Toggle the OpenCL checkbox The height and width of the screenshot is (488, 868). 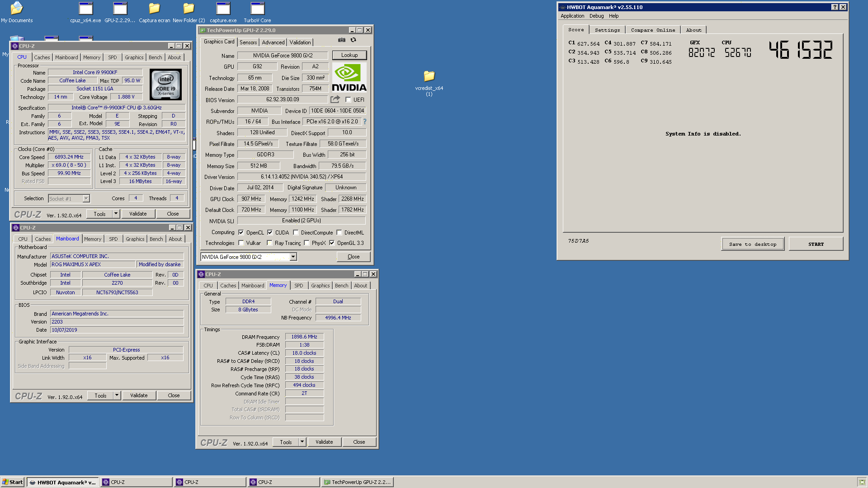coord(241,233)
